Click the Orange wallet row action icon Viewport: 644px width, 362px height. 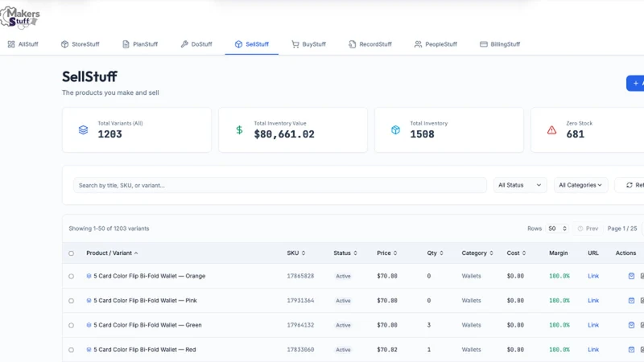point(631,276)
